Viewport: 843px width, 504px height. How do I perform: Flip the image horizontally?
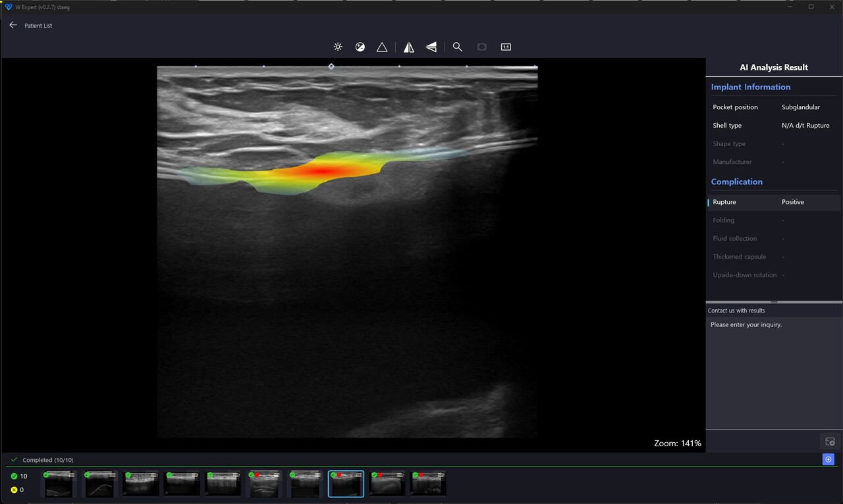coord(409,47)
